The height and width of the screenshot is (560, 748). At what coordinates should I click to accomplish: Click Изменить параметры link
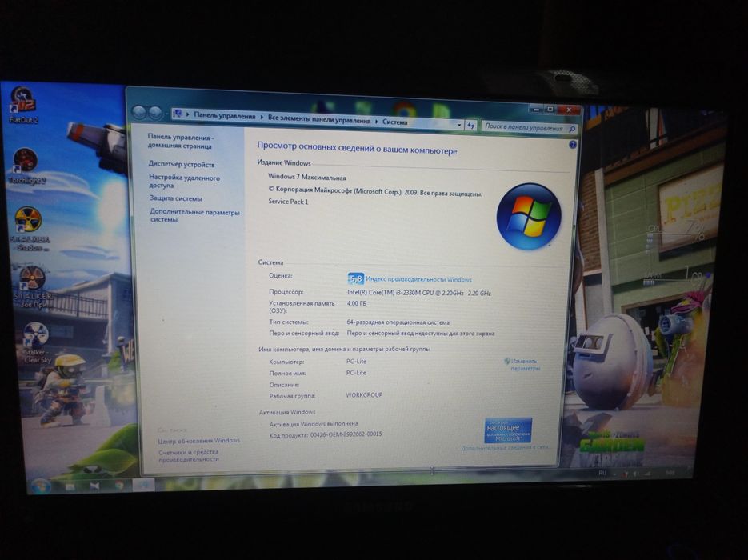tap(523, 365)
